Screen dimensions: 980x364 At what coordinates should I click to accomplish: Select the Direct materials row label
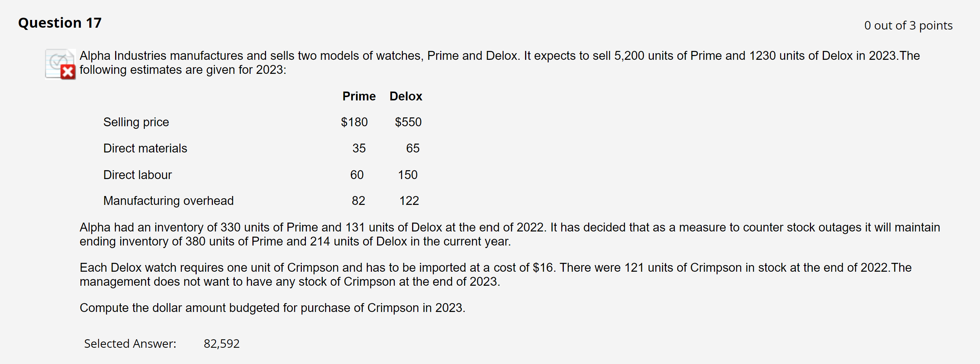click(x=145, y=148)
